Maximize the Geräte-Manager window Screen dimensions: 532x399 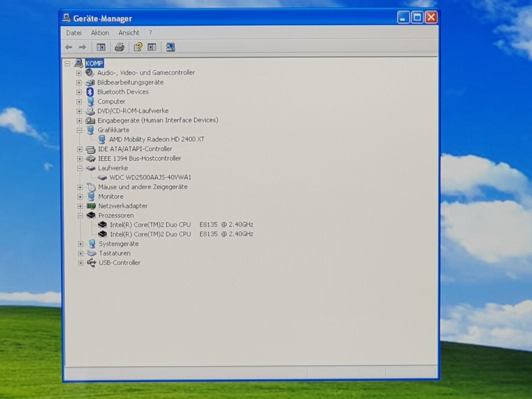click(x=417, y=17)
